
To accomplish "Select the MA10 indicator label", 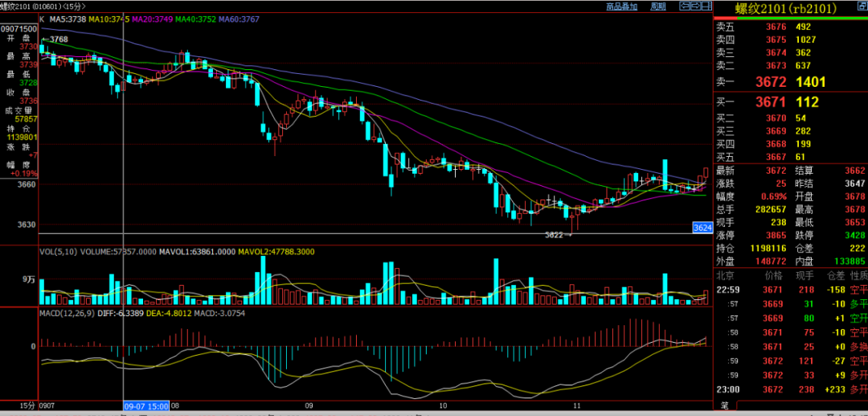I will tap(108, 19).
